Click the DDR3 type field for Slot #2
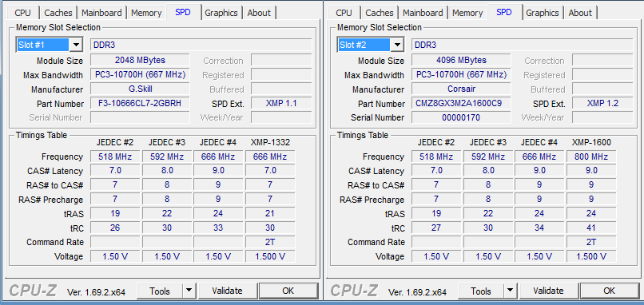Image resolution: width=644 pixels, height=305 pixels. tap(522, 45)
